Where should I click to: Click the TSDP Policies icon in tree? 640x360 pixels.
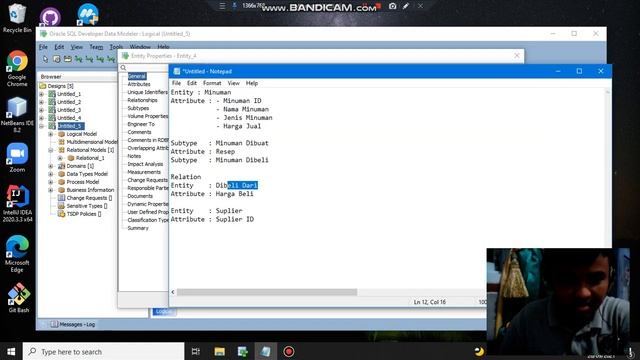pyautogui.click(x=62, y=213)
